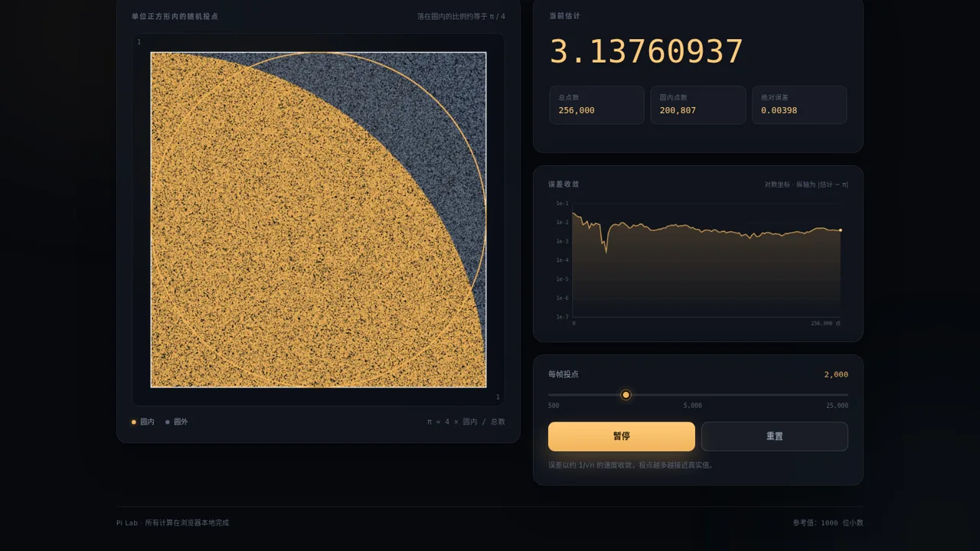
Task: Click the current estimate 3.13760937
Action: tap(647, 51)
